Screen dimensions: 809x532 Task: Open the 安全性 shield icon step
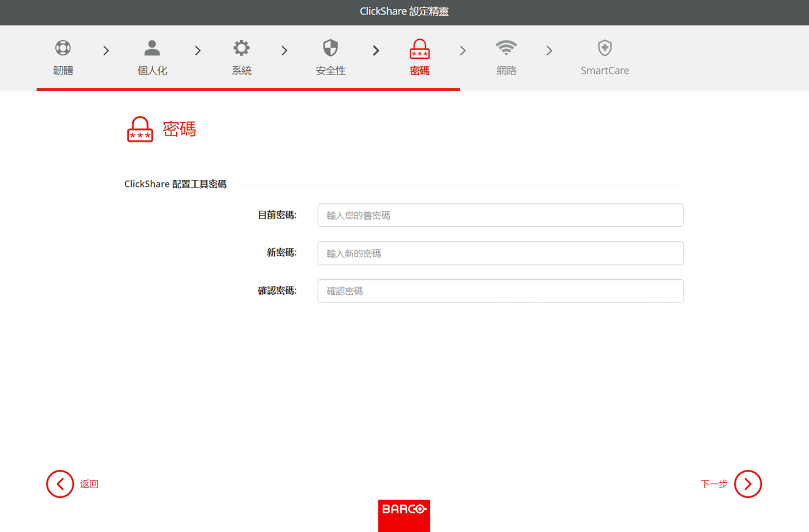pos(331,48)
